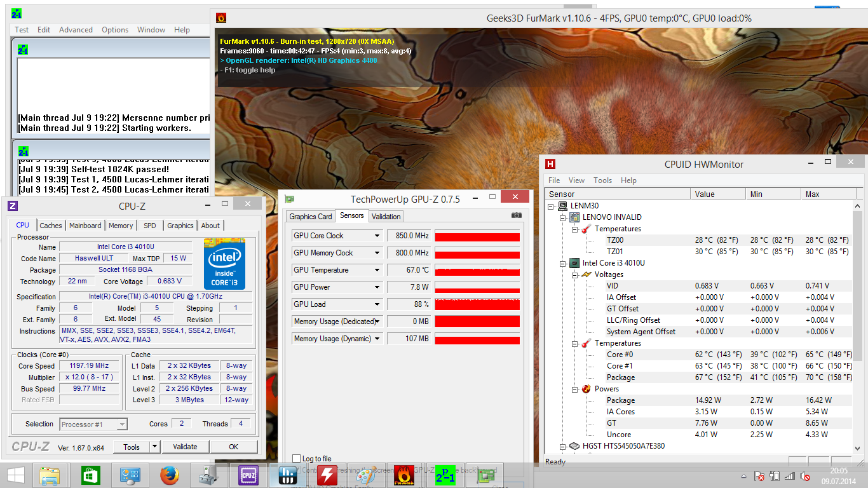The height and width of the screenshot is (488, 868).
Task: Click the HWMonitor red H title bar icon
Action: pos(550,164)
